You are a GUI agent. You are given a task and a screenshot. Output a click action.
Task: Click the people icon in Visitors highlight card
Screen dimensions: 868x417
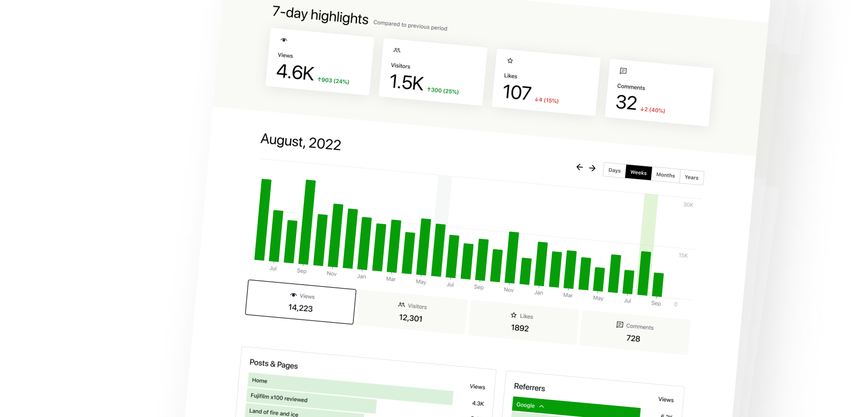point(397,51)
